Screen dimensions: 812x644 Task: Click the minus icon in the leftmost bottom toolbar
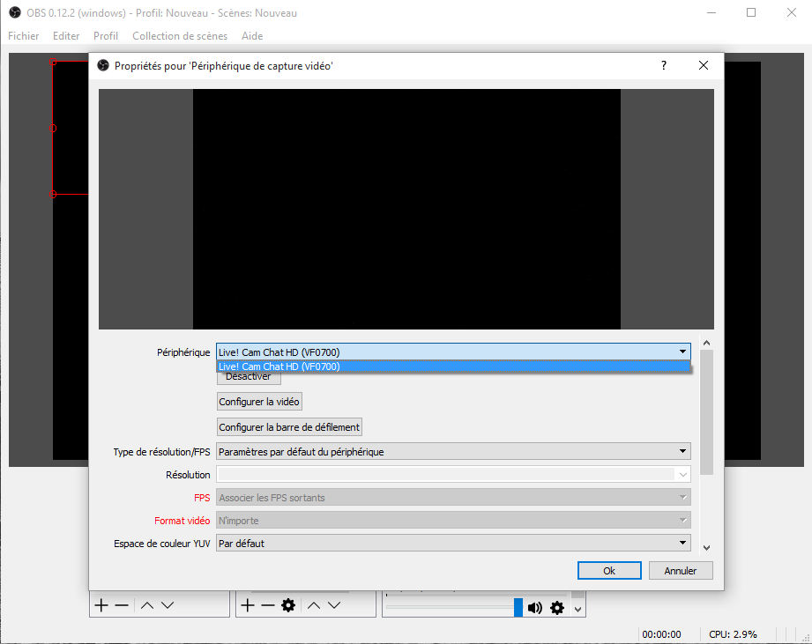point(122,606)
